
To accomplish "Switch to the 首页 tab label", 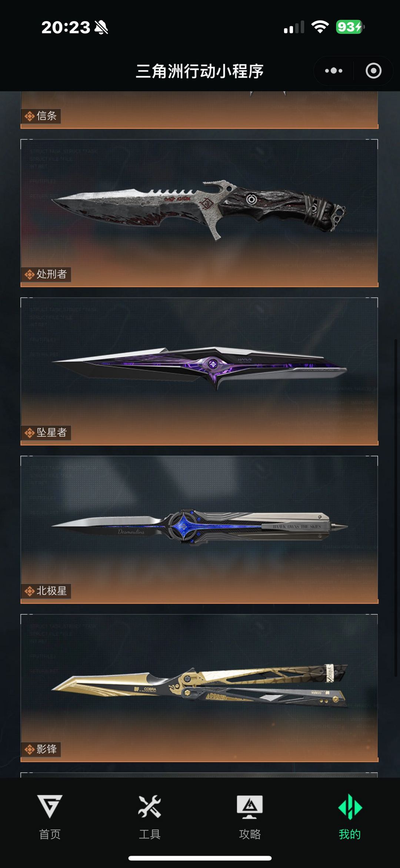I will tap(50, 834).
